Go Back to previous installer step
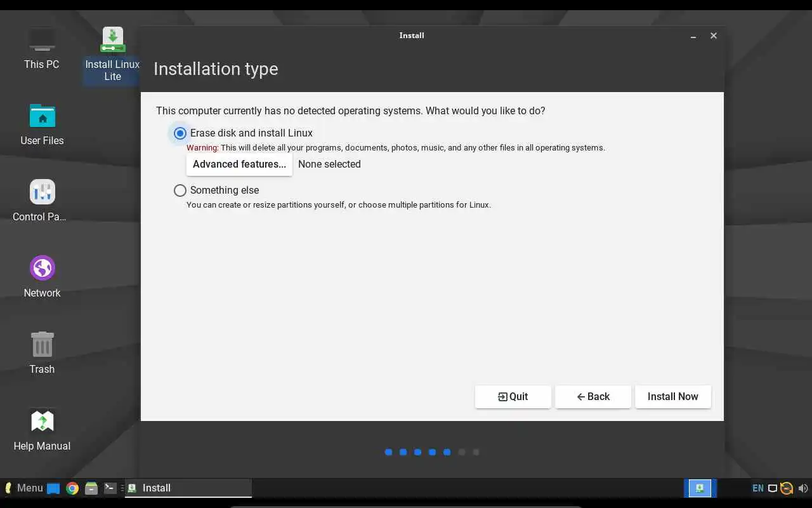The image size is (812, 508). click(593, 397)
